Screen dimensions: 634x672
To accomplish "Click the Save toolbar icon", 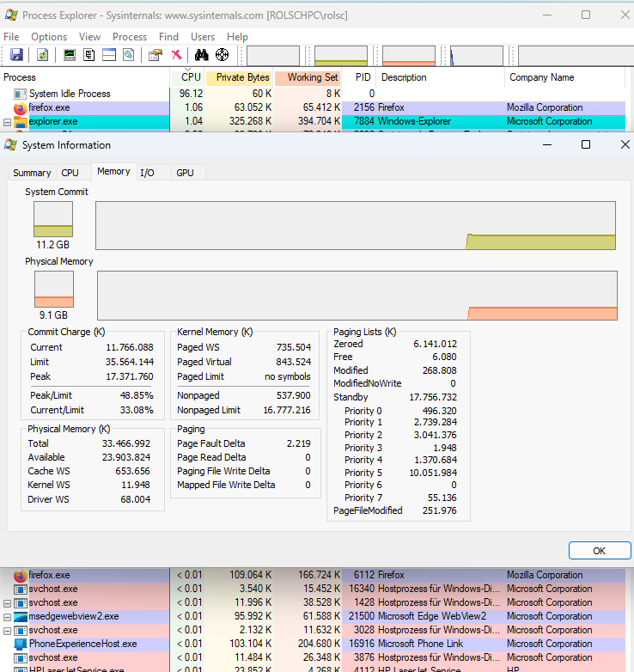I will pos(16,55).
